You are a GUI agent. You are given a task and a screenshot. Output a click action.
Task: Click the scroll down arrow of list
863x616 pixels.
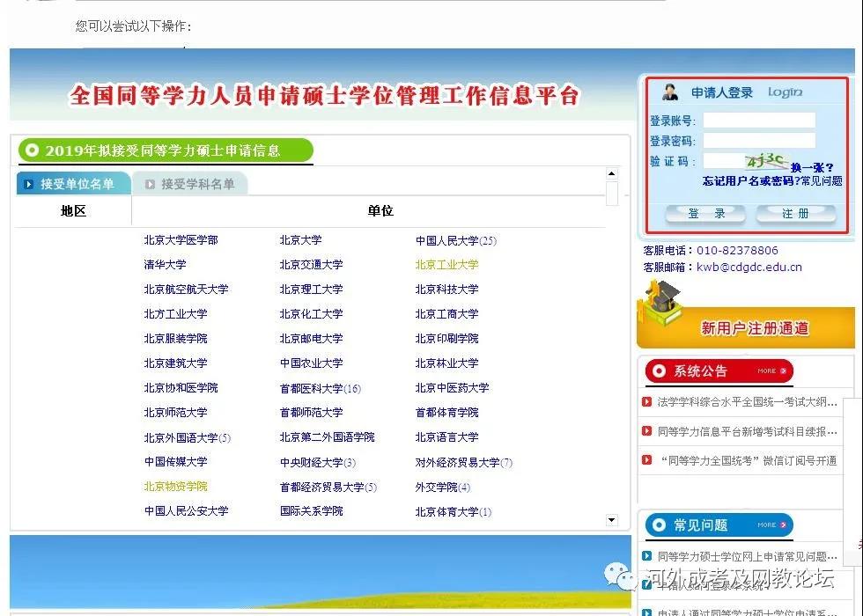pyautogui.click(x=611, y=520)
